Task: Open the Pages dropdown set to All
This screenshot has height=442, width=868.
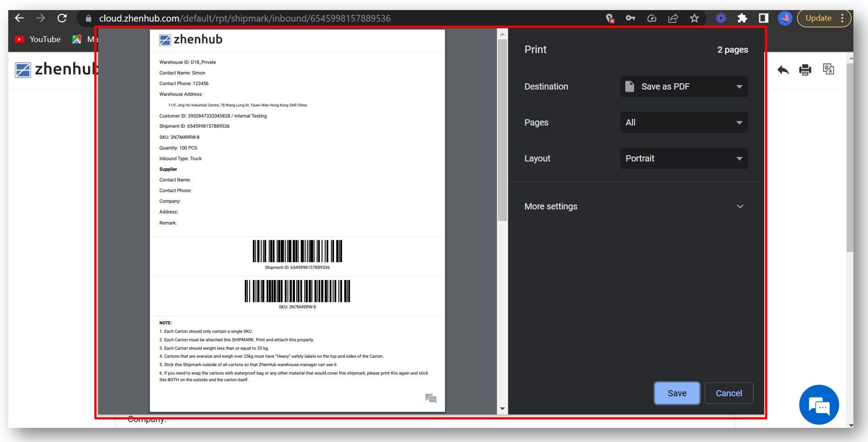Action: coord(684,123)
